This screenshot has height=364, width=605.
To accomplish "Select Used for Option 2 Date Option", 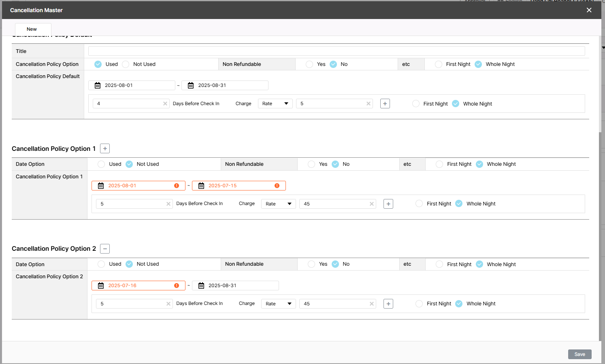I will (102, 264).
